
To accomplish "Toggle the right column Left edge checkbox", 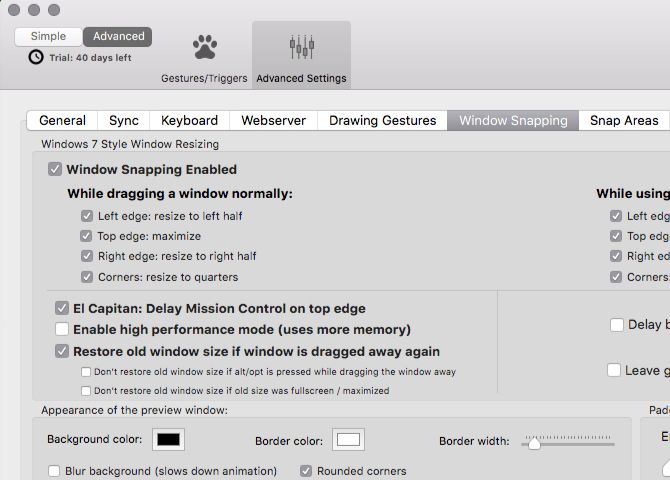I will tap(616, 216).
